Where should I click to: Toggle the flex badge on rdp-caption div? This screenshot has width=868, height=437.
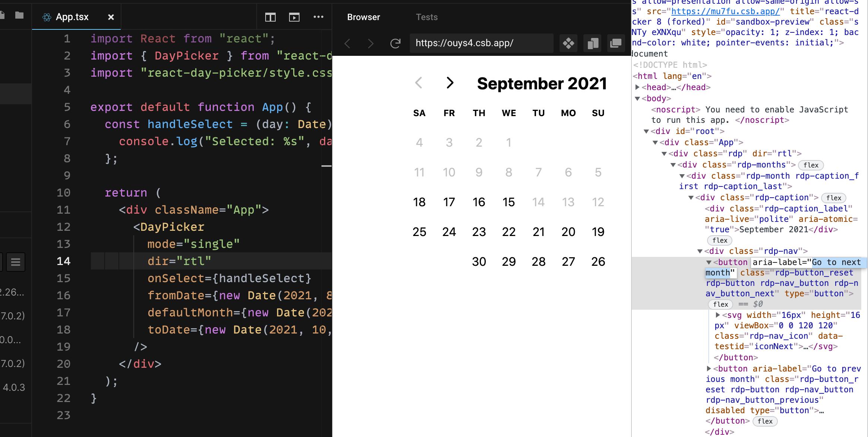click(833, 198)
